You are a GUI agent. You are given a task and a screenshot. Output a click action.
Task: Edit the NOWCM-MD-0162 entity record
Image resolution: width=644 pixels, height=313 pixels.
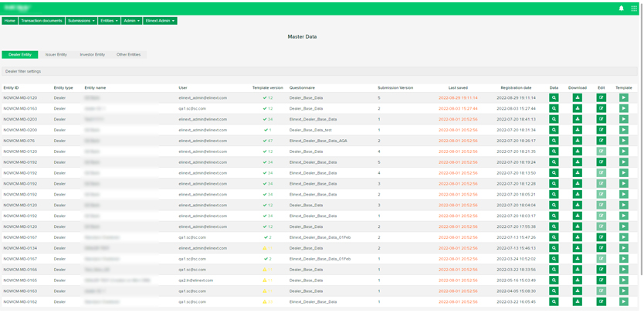[x=601, y=301]
